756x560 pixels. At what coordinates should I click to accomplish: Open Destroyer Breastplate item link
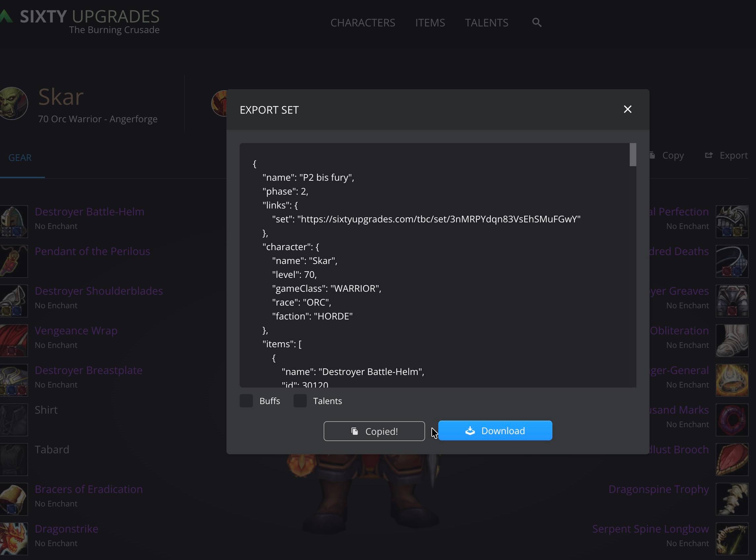89,370
